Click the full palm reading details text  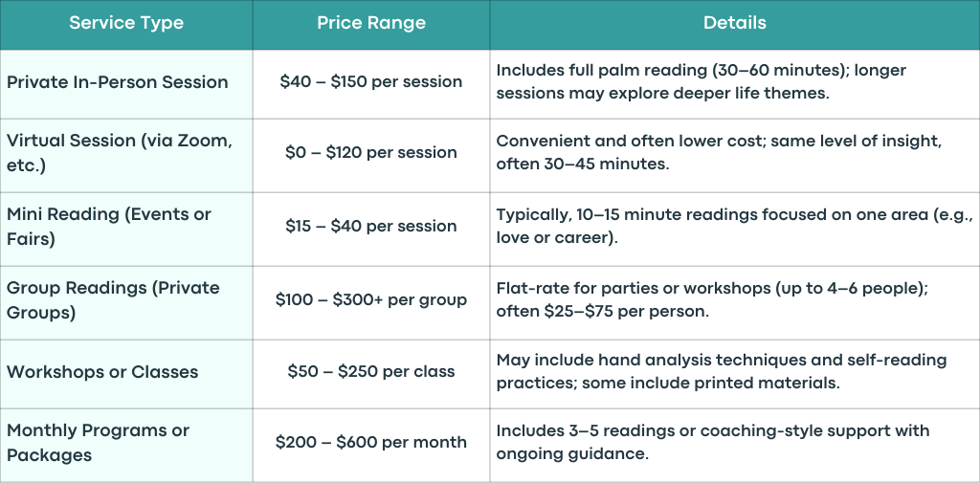[702, 82]
